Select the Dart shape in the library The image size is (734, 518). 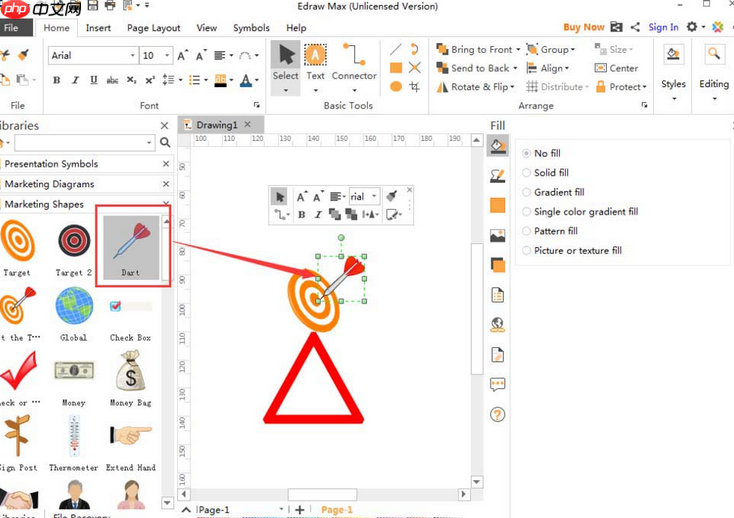coord(132,245)
